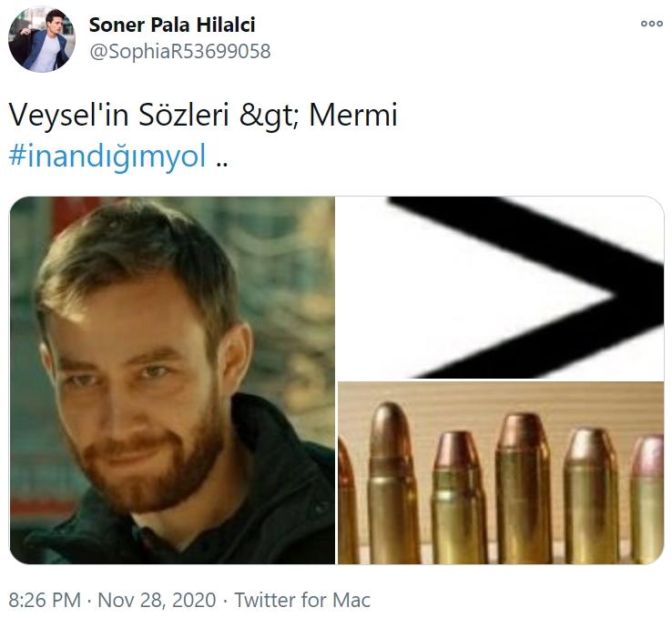Viewport: 672px width, 618px height.
Task: Open the photo of the bearded man
Action: [172, 380]
